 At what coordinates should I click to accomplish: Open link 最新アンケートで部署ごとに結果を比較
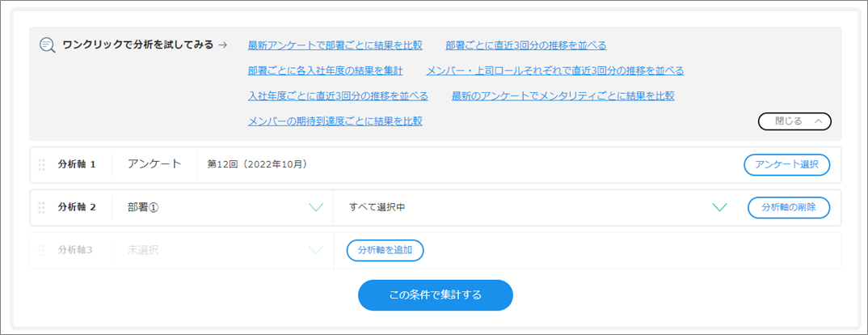(x=335, y=45)
